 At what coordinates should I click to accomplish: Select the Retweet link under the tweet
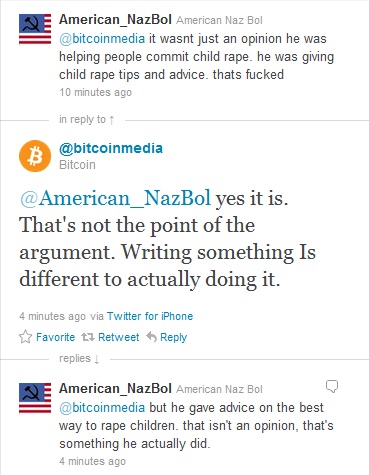(x=119, y=337)
